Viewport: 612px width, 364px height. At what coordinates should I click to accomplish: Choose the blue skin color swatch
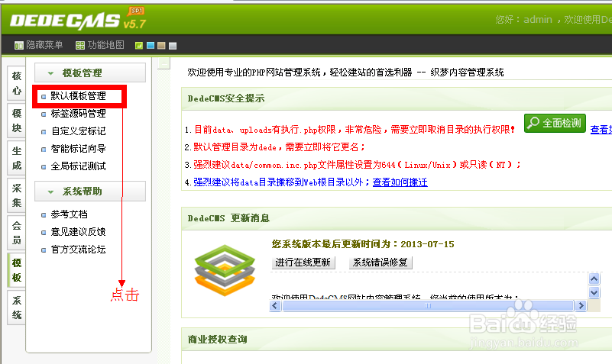[151, 46]
